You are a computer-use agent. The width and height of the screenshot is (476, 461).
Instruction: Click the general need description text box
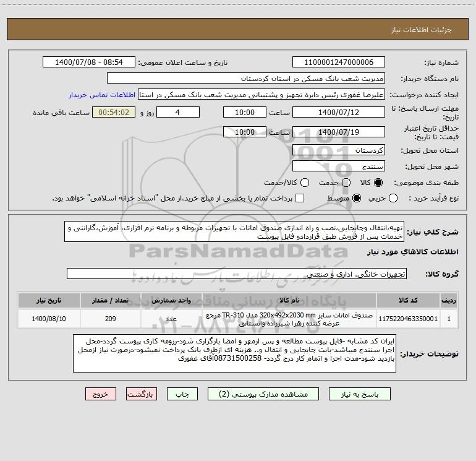point(234,232)
